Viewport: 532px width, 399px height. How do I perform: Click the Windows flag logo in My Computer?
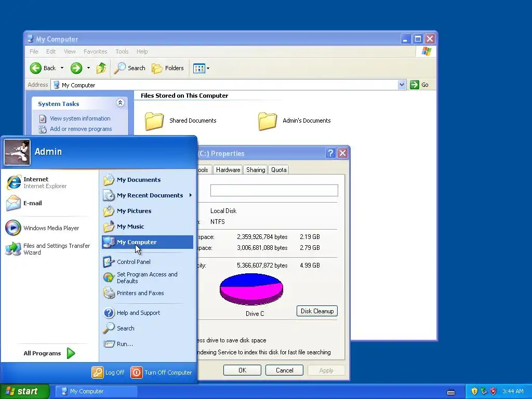point(426,51)
